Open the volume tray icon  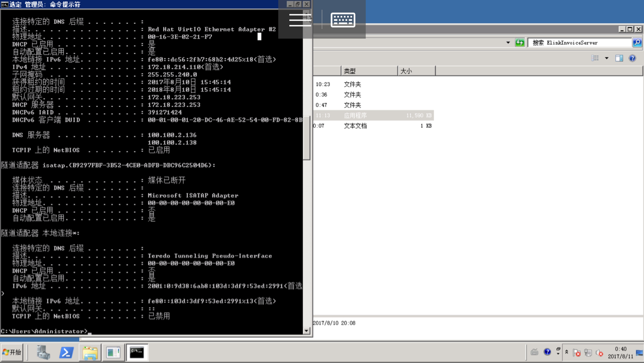[x=600, y=353]
